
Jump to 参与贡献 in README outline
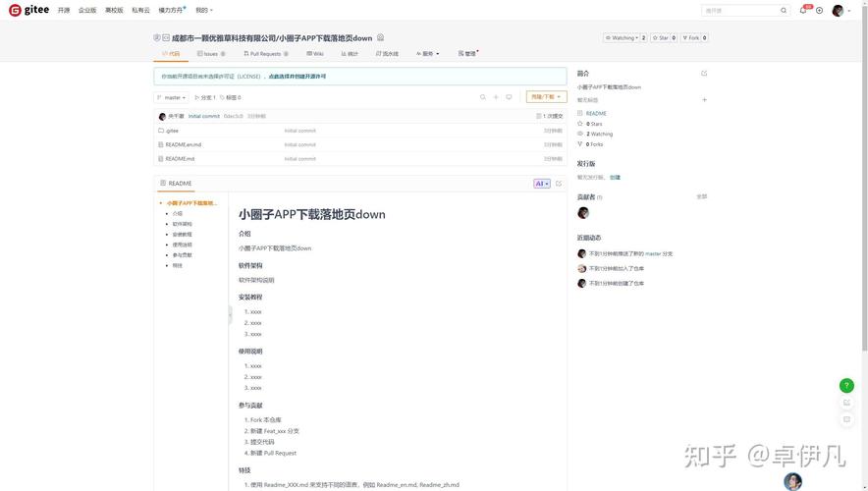tap(182, 255)
